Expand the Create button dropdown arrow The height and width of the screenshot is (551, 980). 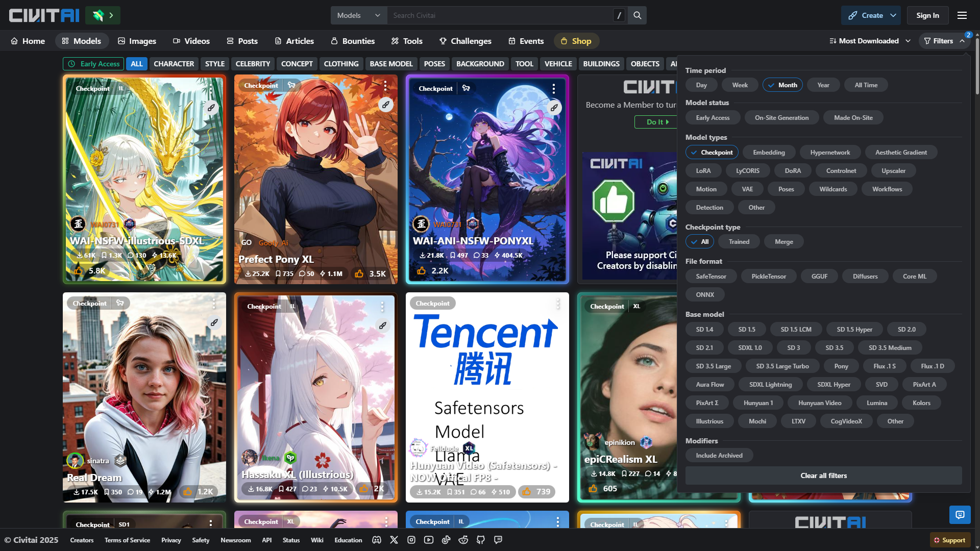point(893,15)
